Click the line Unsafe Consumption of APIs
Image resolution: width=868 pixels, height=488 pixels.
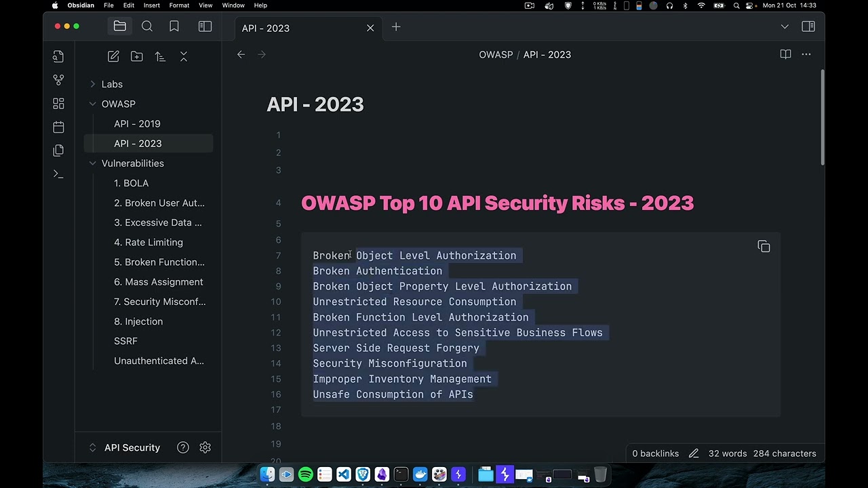393,394
